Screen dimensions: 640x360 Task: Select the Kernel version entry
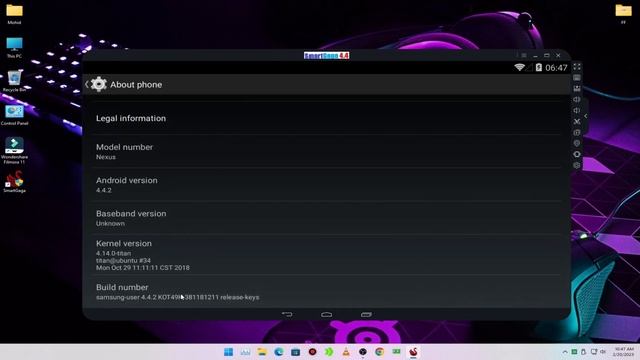click(327, 255)
